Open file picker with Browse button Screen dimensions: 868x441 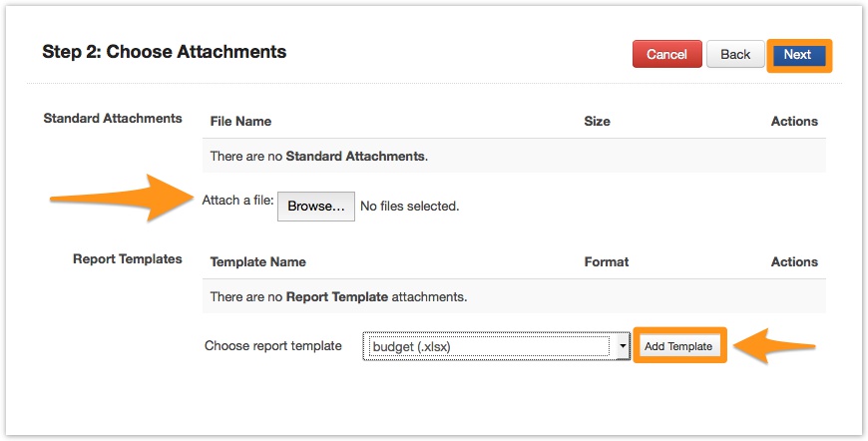pyautogui.click(x=315, y=207)
